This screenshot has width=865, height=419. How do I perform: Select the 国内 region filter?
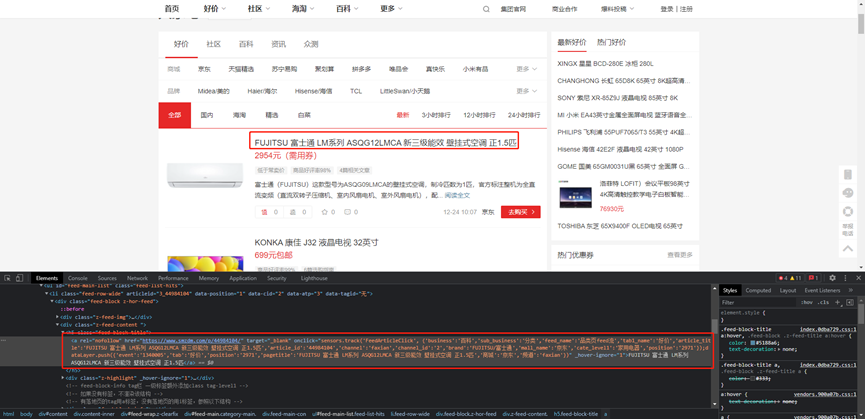coord(207,115)
